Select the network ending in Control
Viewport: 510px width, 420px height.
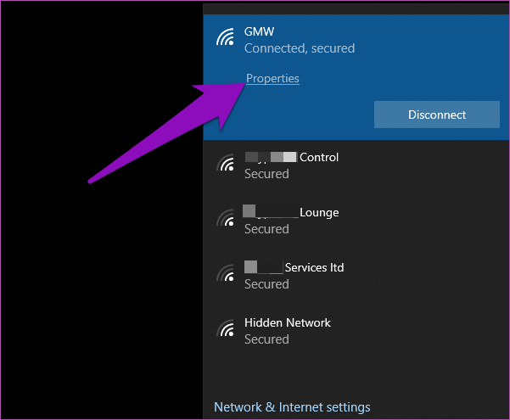click(291, 157)
